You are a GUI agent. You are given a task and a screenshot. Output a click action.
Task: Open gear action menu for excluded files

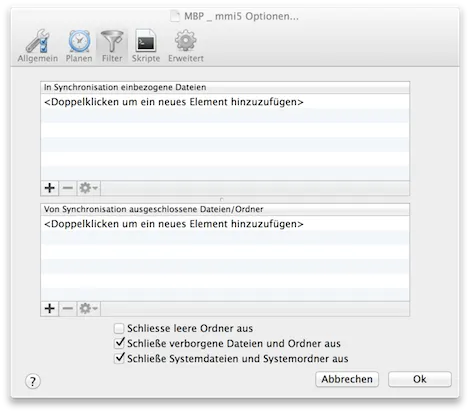[89, 309]
